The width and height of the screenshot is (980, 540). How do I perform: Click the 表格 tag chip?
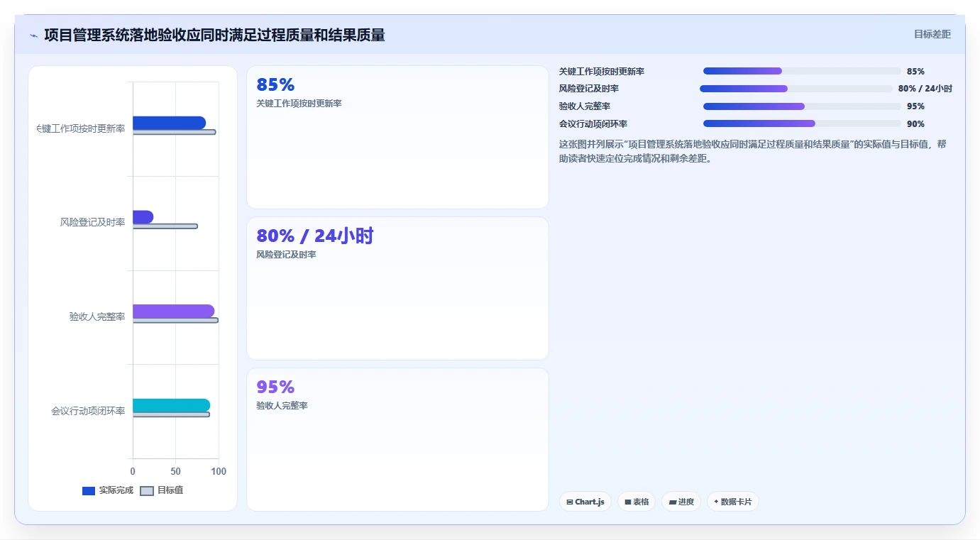[x=637, y=502]
